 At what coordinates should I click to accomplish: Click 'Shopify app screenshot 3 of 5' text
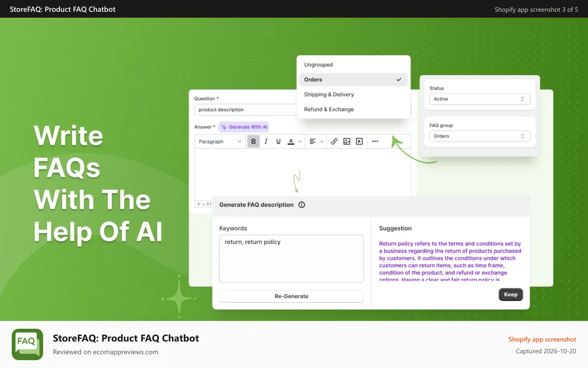click(x=537, y=9)
